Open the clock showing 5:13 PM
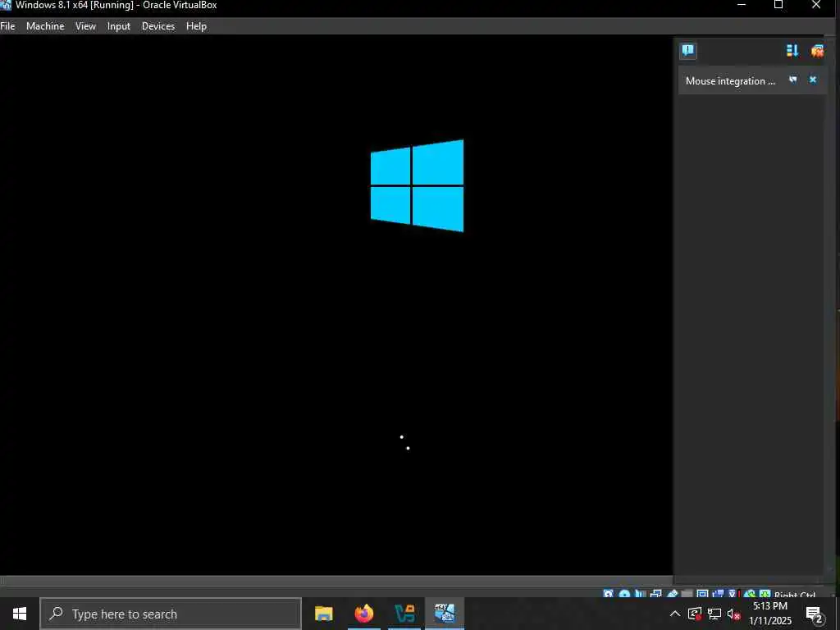The image size is (840, 630). tap(769, 614)
